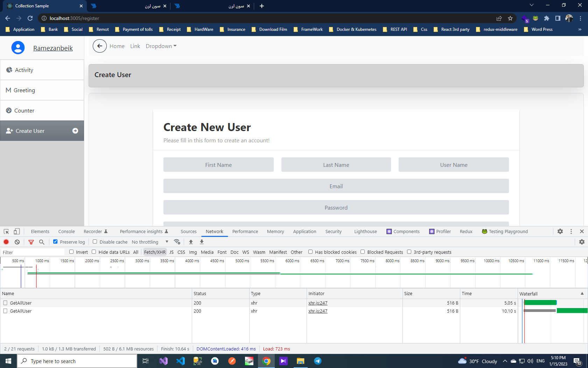Import HAR file with upload arrow

pyautogui.click(x=191, y=242)
